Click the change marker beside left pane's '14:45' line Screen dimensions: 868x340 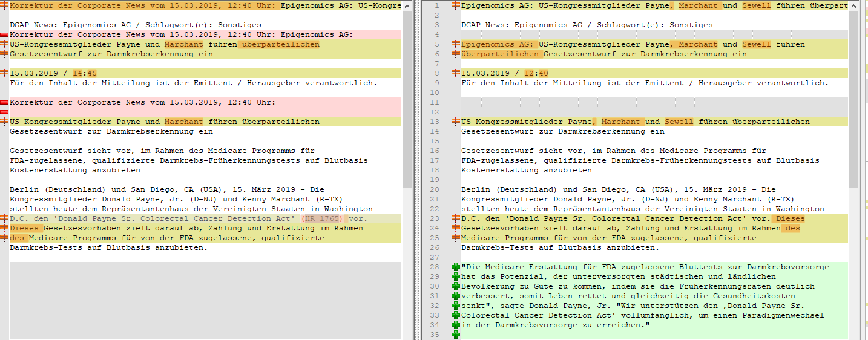click(x=4, y=73)
